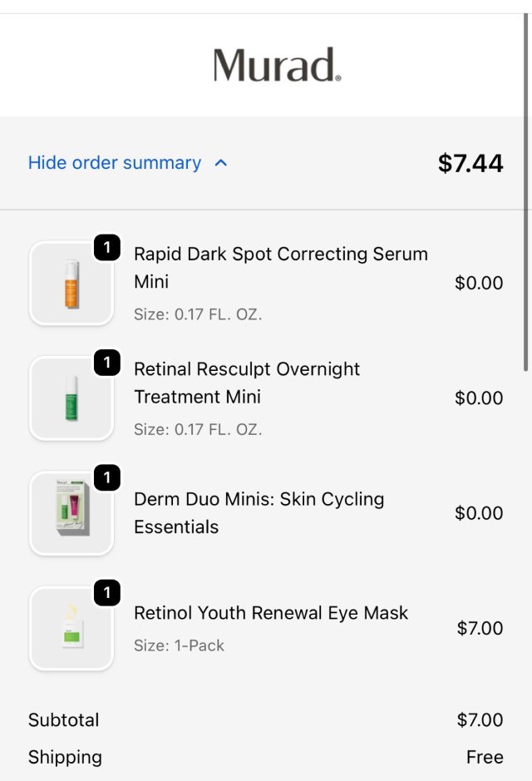Screen dimensions: 532x781
Task: Click quantity badge on Retinal Resculpt item
Action: pos(107,363)
